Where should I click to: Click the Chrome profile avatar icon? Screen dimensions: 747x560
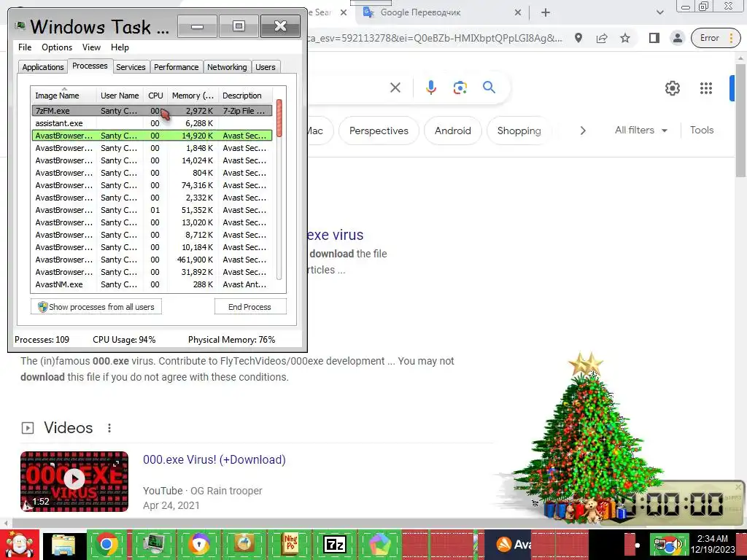coord(677,38)
